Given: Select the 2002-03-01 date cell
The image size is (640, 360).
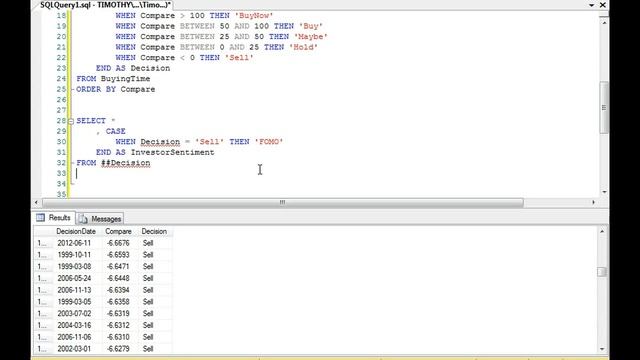Looking at the screenshot, I should tap(74, 349).
